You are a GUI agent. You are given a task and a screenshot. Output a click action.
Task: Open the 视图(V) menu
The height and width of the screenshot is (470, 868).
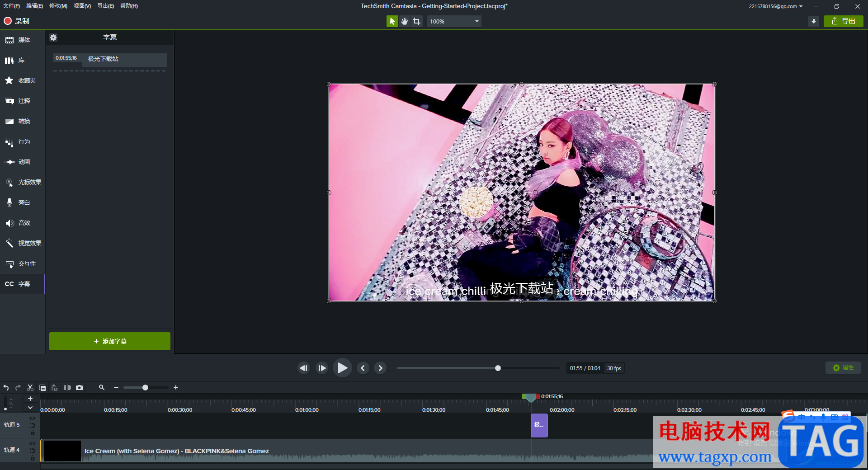[82, 6]
